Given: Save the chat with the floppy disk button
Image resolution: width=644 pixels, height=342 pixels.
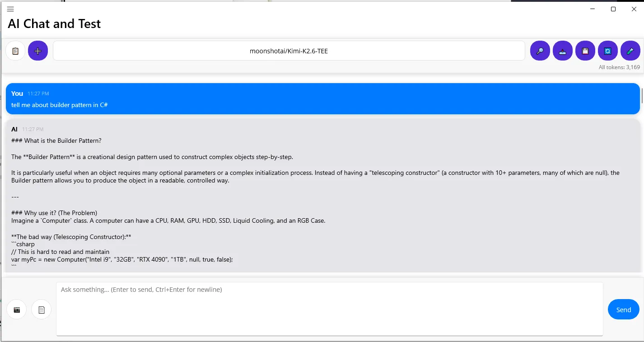Looking at the screenshot, I should click(x=585, y=51).
